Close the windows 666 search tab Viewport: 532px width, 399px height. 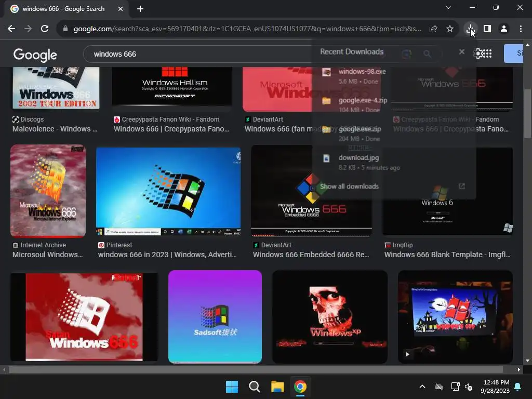point(121,9)
